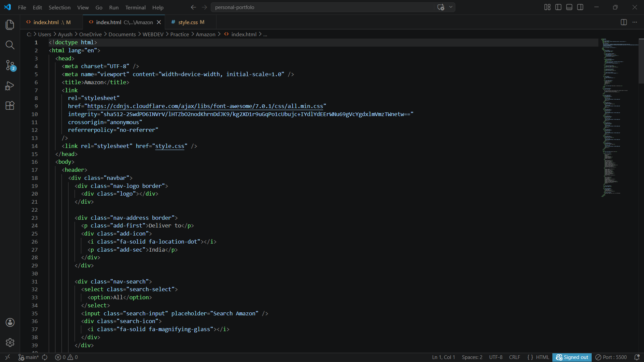Viewport: 644px width, 362px height.
Task: Click the notifications bell in status bar
Action: 637,357
